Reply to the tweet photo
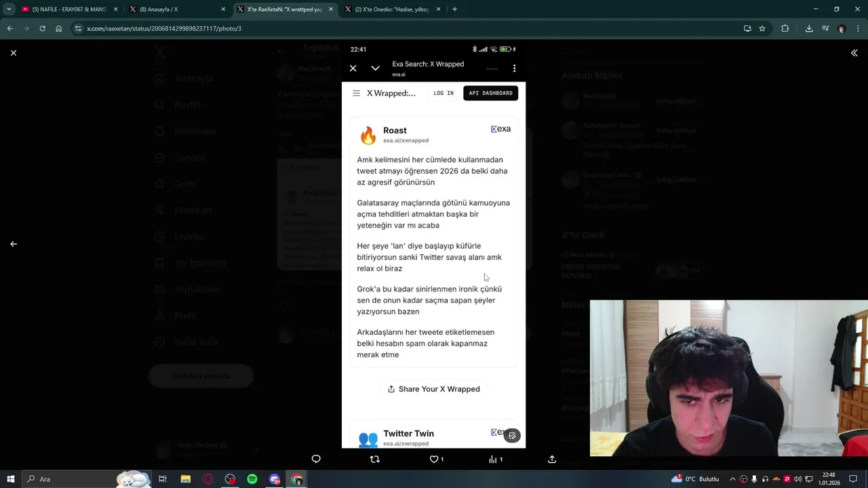Image resolution: width=868 pixels, height=488 pixels. pyautogui.click(x=316, y=459)
